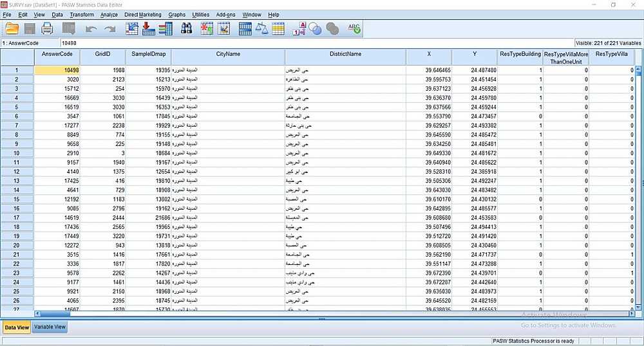Switch to the Variable View tab
Image resolution: width=644 pixels, height=346 pixels.
click(50, 327)
